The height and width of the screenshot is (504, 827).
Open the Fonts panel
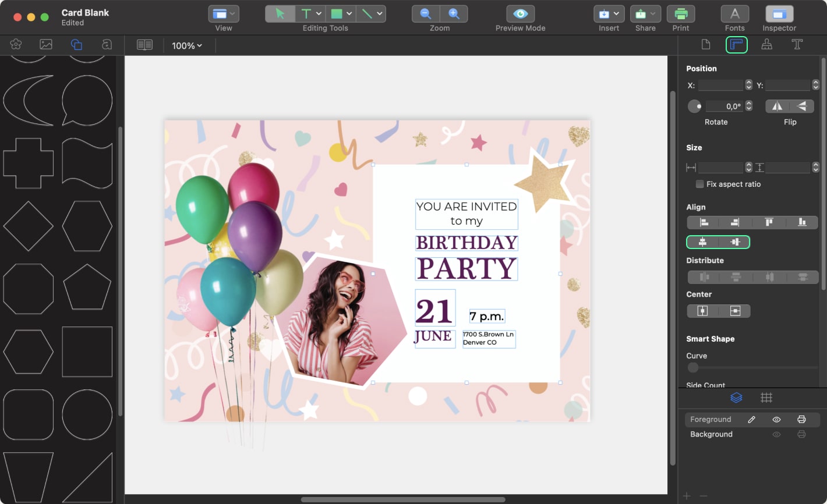[735, 14]
